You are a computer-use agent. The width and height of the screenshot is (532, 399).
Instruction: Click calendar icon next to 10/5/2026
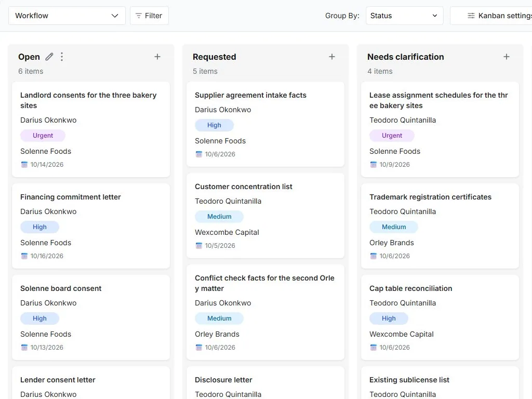tap(199, 246)
